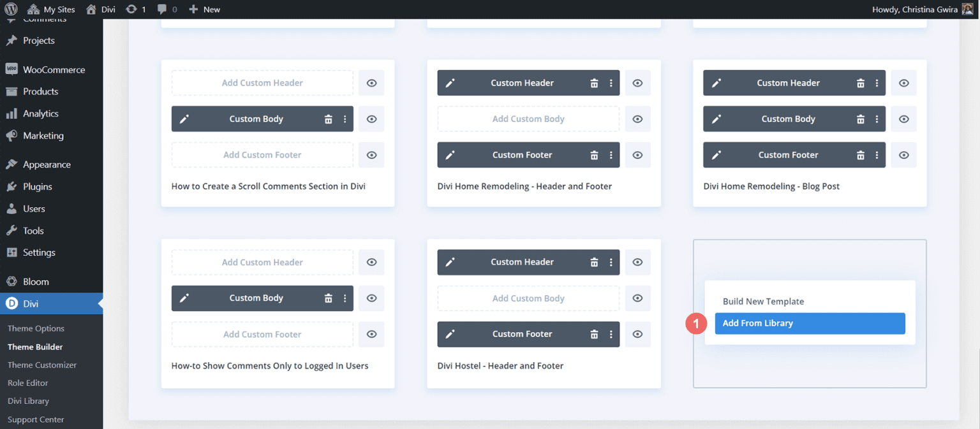Open the New menu in admin bar

(204, 9)
